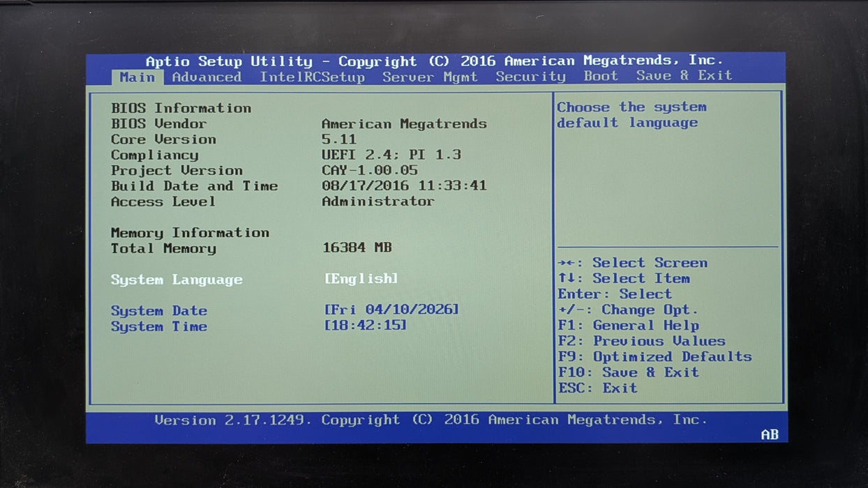Image resolution: width=868 pixels, height=488 pixels.
Task: Click the Select Item key hint
Action: click(624, 278)
